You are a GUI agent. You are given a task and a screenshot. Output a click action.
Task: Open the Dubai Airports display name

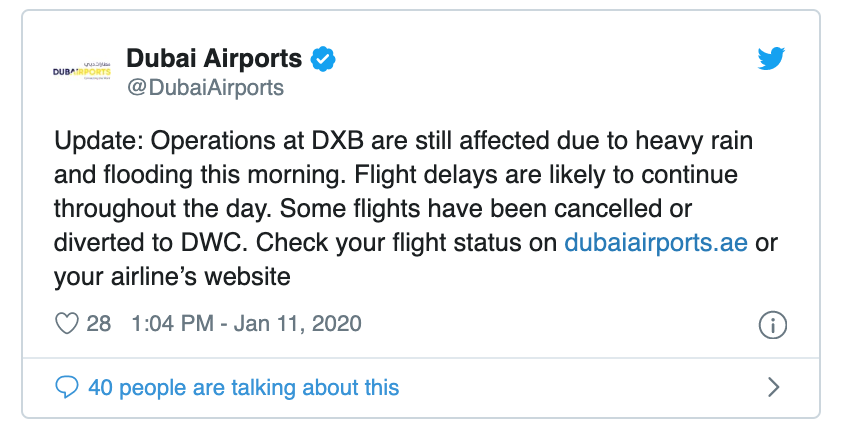click(x=214, y=58)
